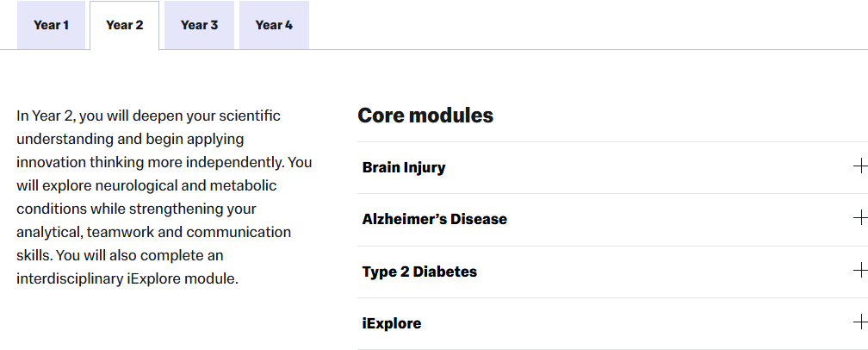Open the Year 4 tab
868x350 pixels.
click(274, 25)
